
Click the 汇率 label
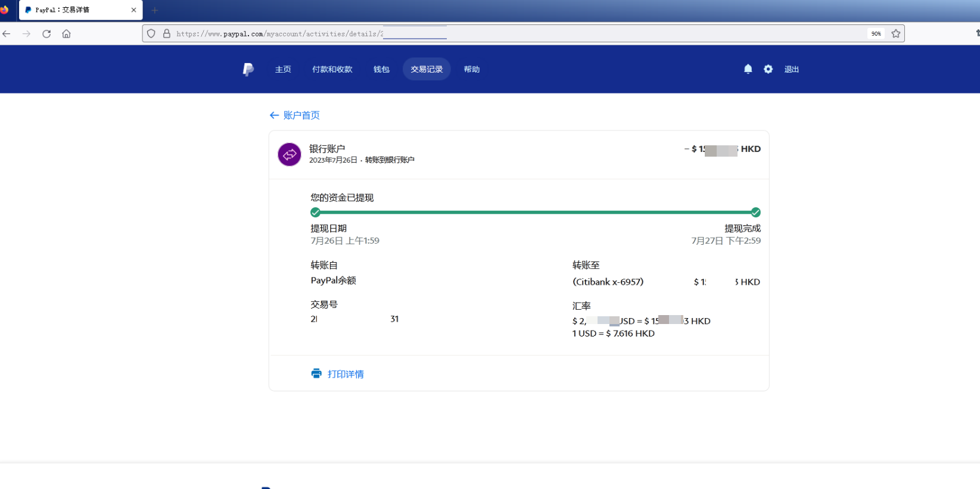(x=581, y=306)
